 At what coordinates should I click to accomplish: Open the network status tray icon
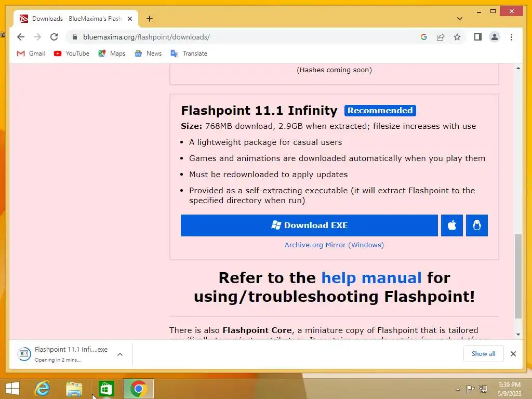pyautogui.click(x=483, y=389)
